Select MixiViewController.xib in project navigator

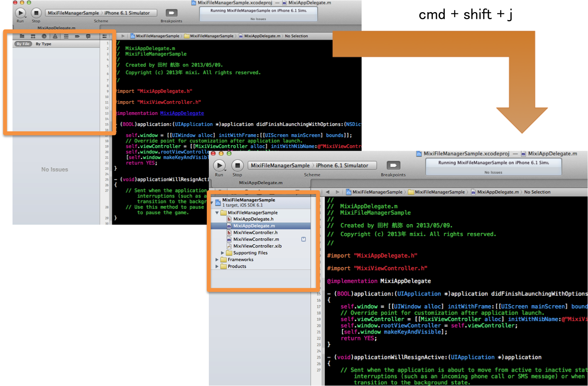257,246
